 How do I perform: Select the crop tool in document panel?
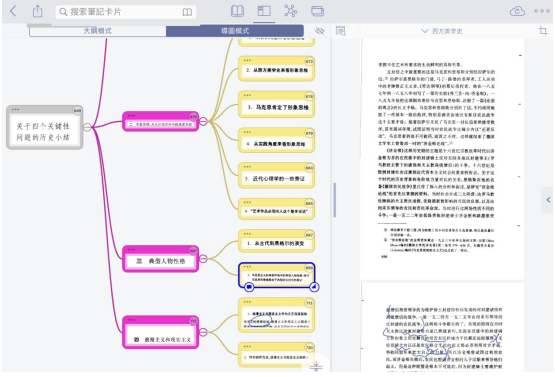pos(543,31)
